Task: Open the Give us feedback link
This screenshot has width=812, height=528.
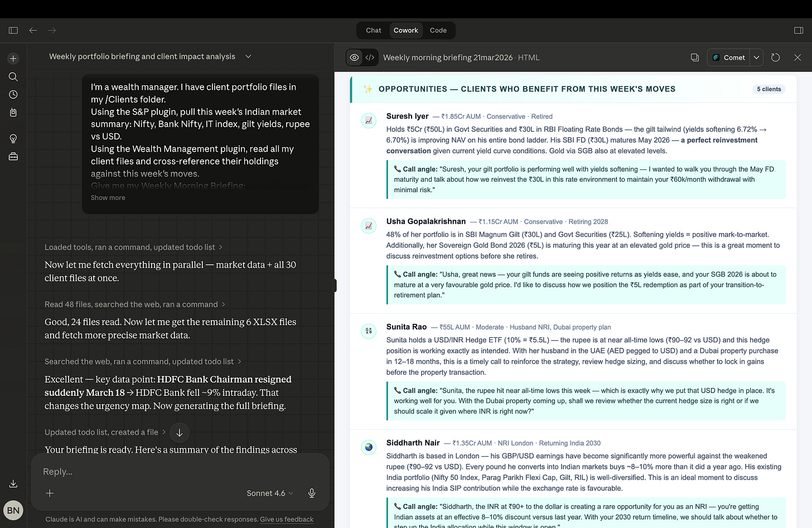Action: pyautogui.click(x=287, y=519)
